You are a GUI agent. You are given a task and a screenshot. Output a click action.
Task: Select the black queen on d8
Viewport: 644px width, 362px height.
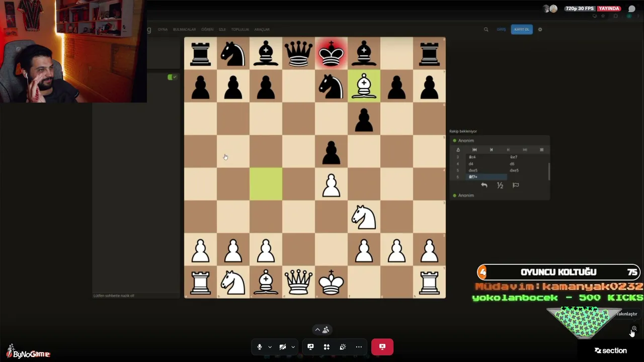pos(298,53)
